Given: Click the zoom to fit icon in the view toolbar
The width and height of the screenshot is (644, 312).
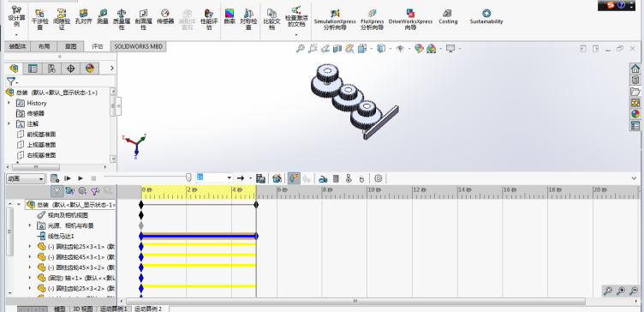Looking at the screenshot, I should (301, 49).
